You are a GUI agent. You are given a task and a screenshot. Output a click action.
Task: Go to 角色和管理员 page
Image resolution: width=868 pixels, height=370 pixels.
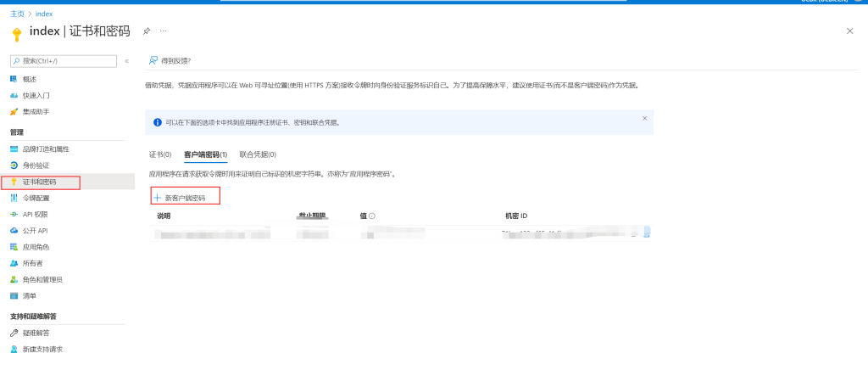pyautogui.click(x=42, y=279)
